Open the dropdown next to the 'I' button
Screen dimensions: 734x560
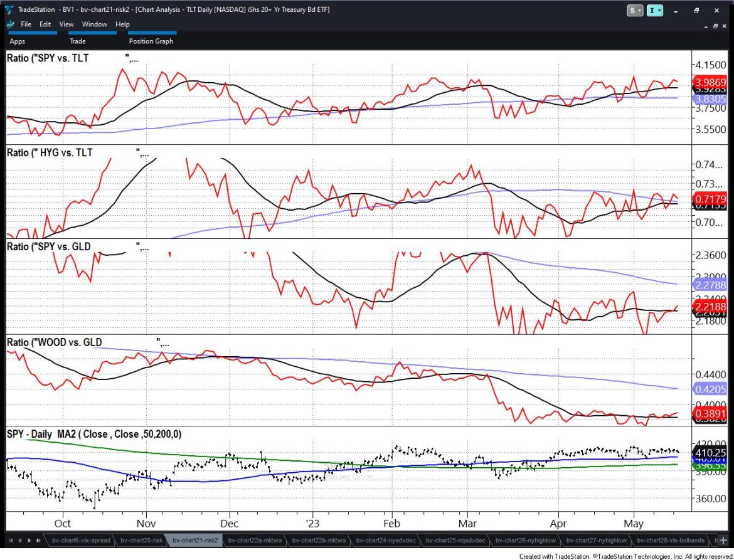tap(659, 10)
